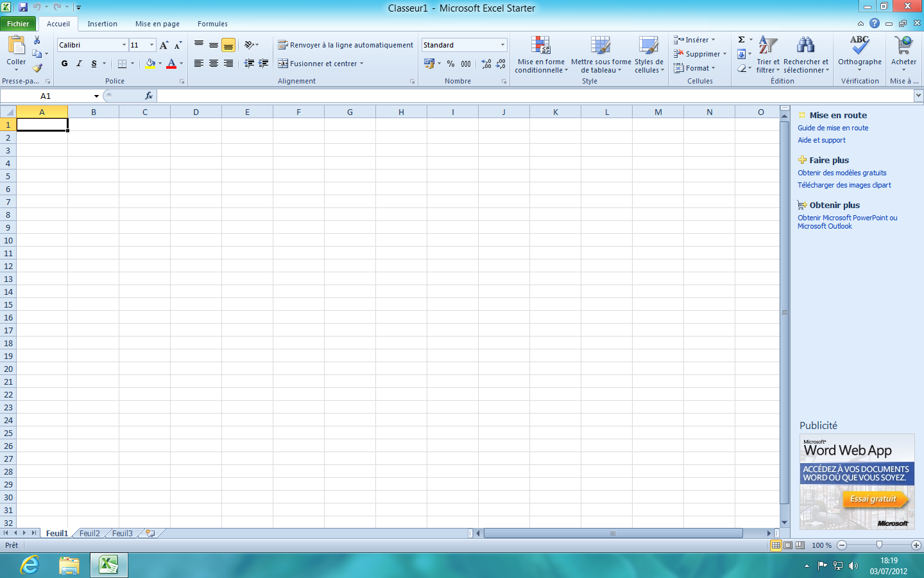Insert new worksheet tab icon

(150, 533)
